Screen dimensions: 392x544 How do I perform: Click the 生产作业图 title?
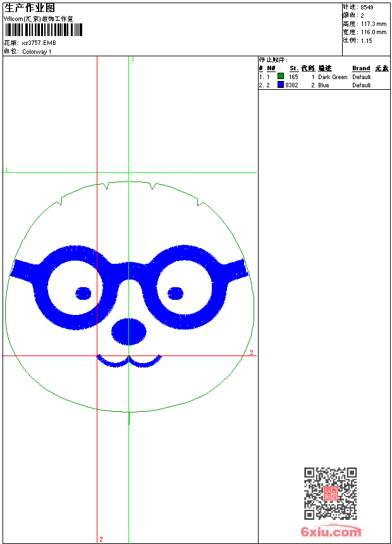(x=30, y=8)
